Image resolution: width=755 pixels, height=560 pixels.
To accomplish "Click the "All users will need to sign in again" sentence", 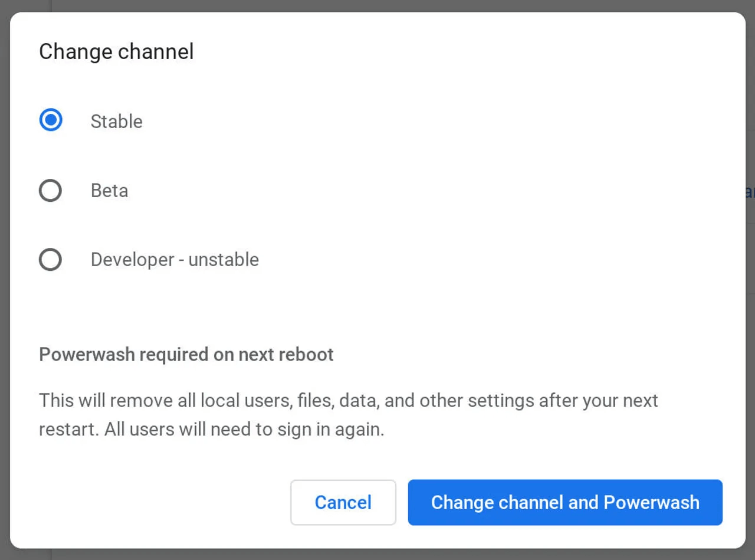I will (244, 430).
